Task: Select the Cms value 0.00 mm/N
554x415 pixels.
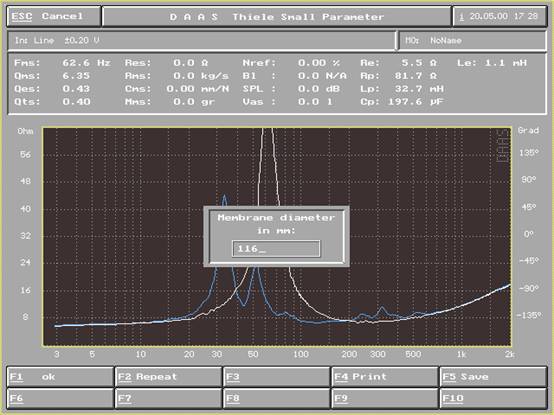Action: coord(198,89)
